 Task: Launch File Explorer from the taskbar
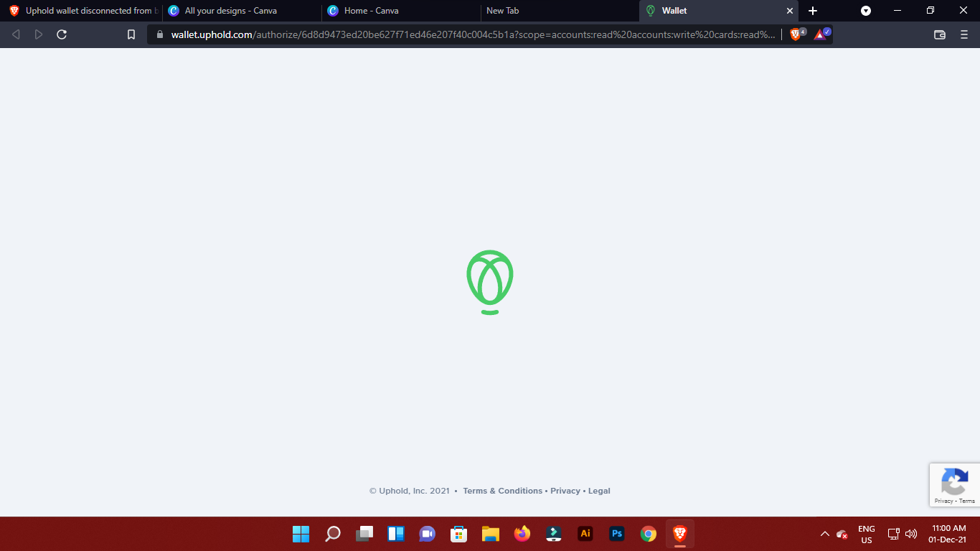click(x=491, y=534)
